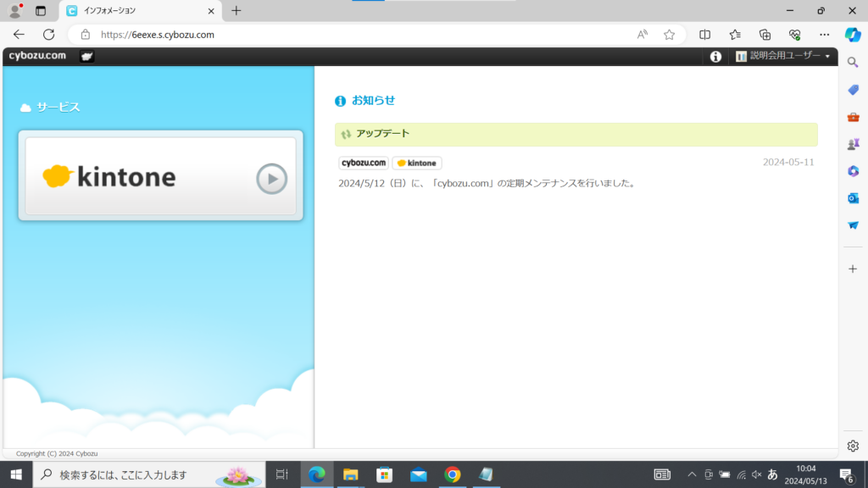Show hidden system tray icons

[x=692, y=474]
